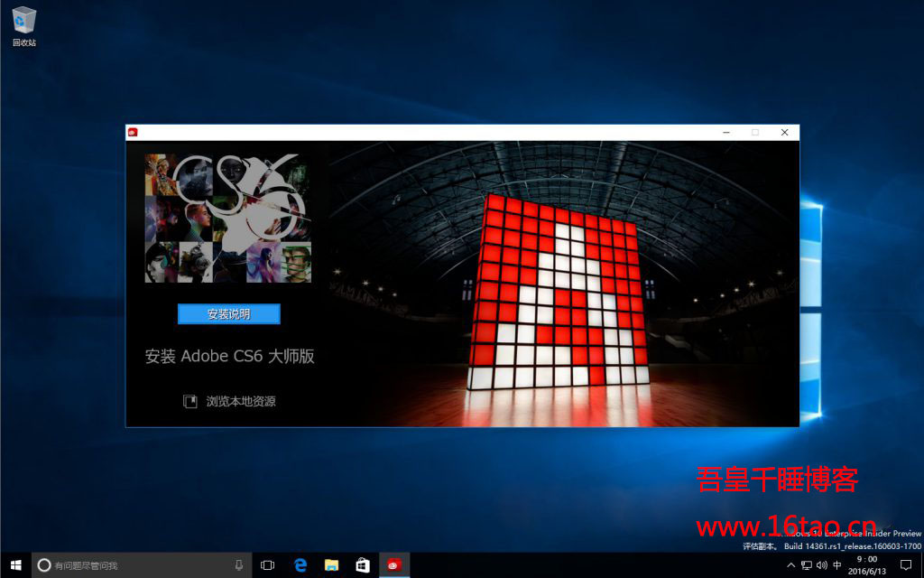Click the red installer icon in title bar

(133, 132)
